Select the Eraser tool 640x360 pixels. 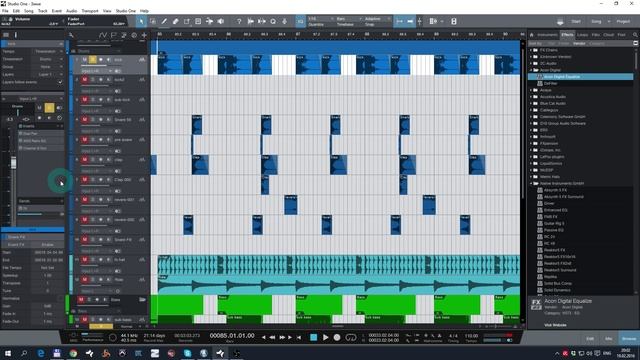click(x=176, y=21)
